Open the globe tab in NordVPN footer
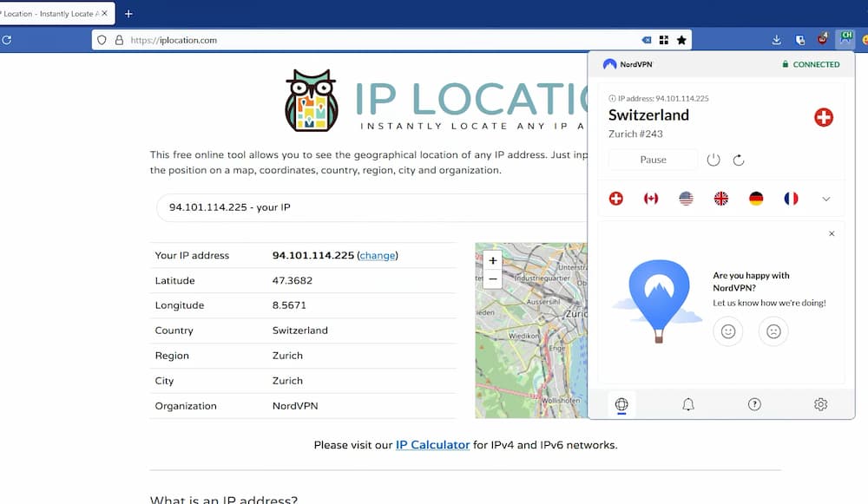The image size is (868, 504). point(621,404)
